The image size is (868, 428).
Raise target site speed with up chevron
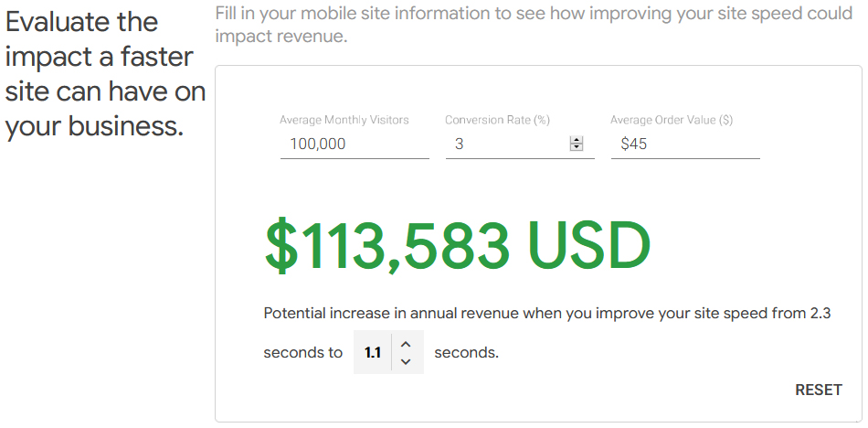pos(407,344)
